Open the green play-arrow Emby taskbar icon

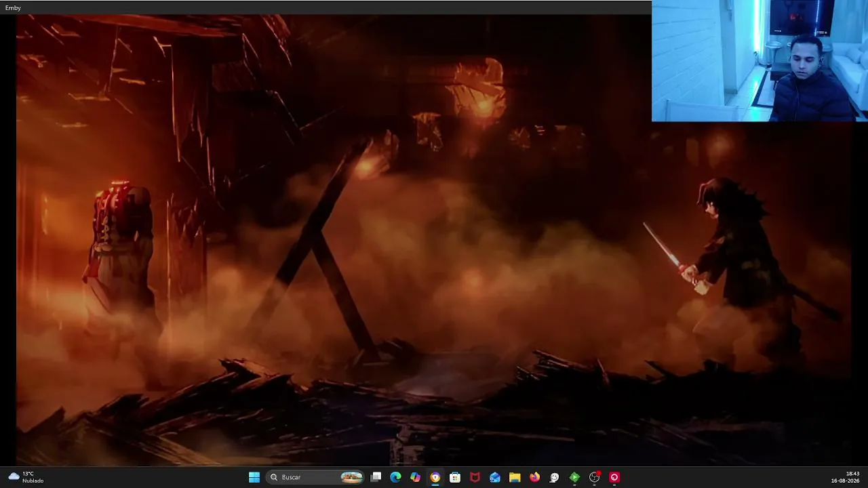pyautogui.click(x=574, y=477)
